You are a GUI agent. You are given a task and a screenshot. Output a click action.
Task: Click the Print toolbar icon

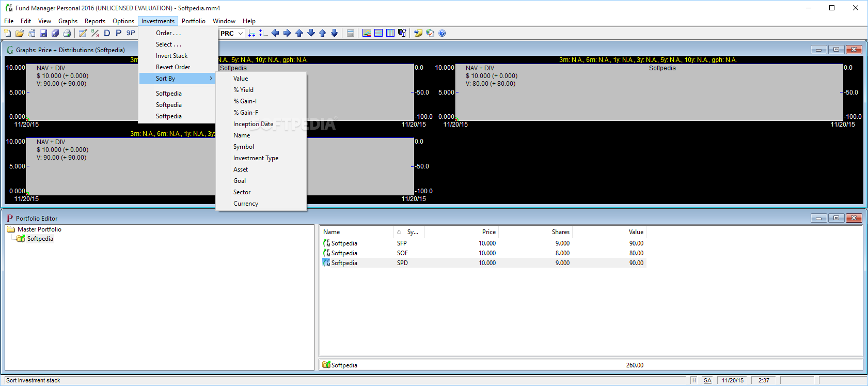(67, 33)
